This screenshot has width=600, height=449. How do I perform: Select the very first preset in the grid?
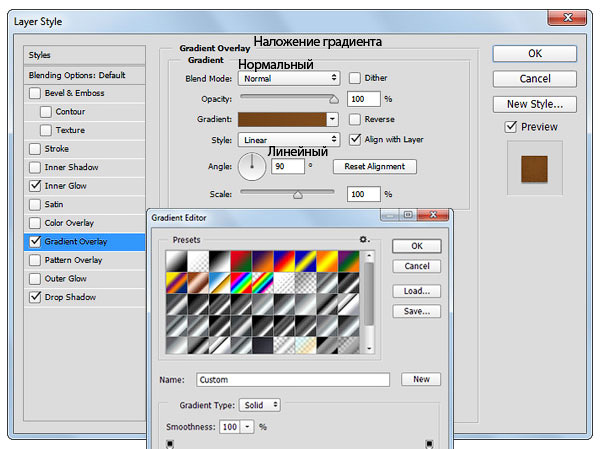(176, 261)
